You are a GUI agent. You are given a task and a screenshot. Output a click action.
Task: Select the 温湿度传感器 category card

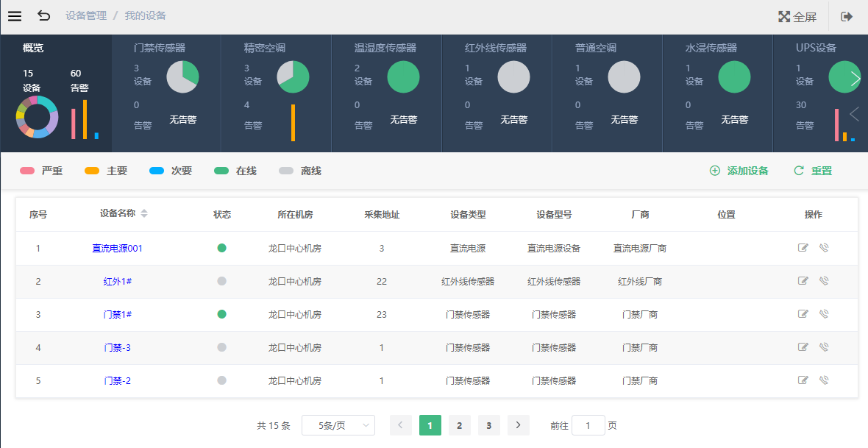click(x=386, y=93)
